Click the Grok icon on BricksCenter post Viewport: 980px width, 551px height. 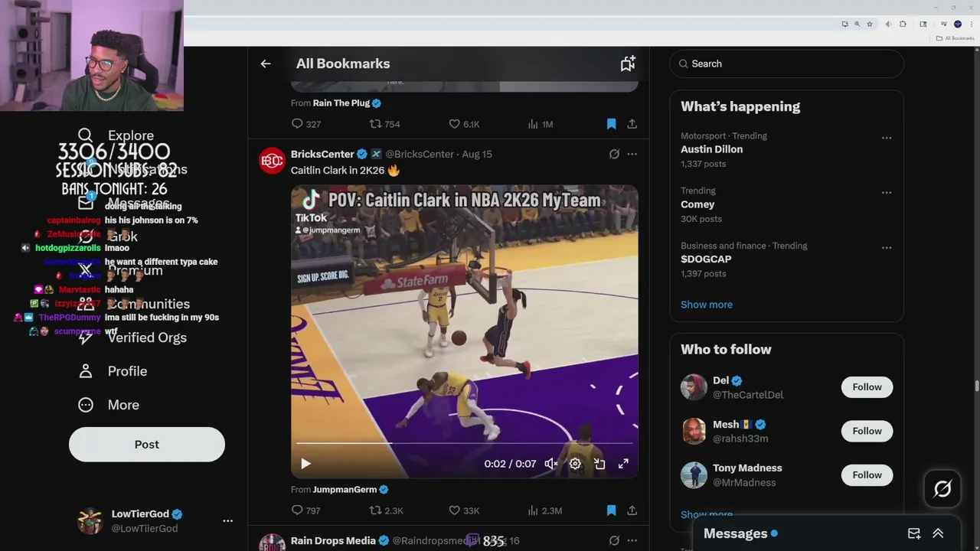614,154
